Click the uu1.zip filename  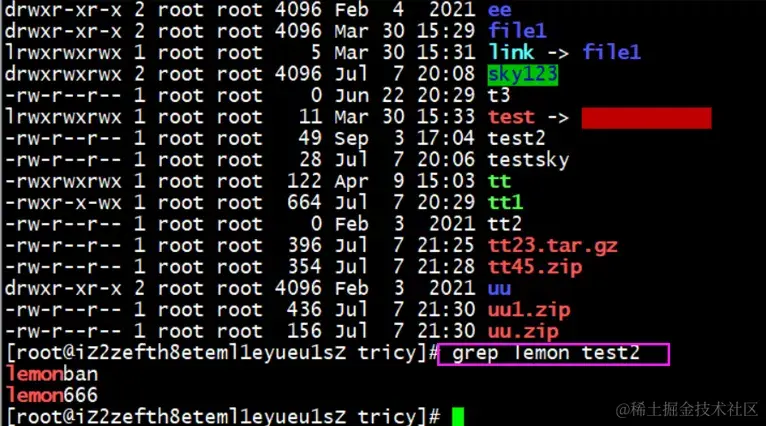click(529, 310)
